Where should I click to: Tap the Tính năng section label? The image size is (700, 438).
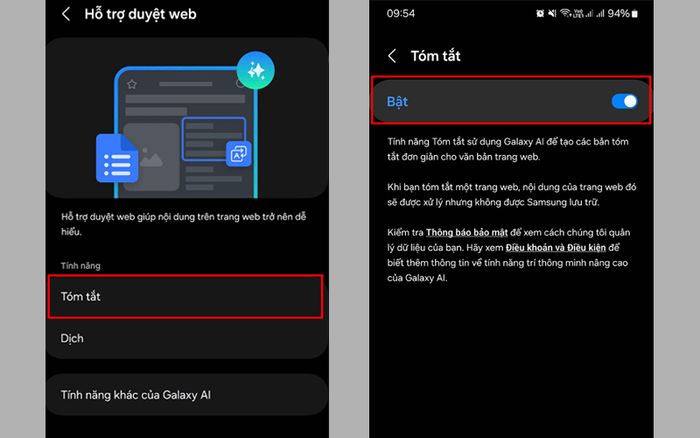80,266
